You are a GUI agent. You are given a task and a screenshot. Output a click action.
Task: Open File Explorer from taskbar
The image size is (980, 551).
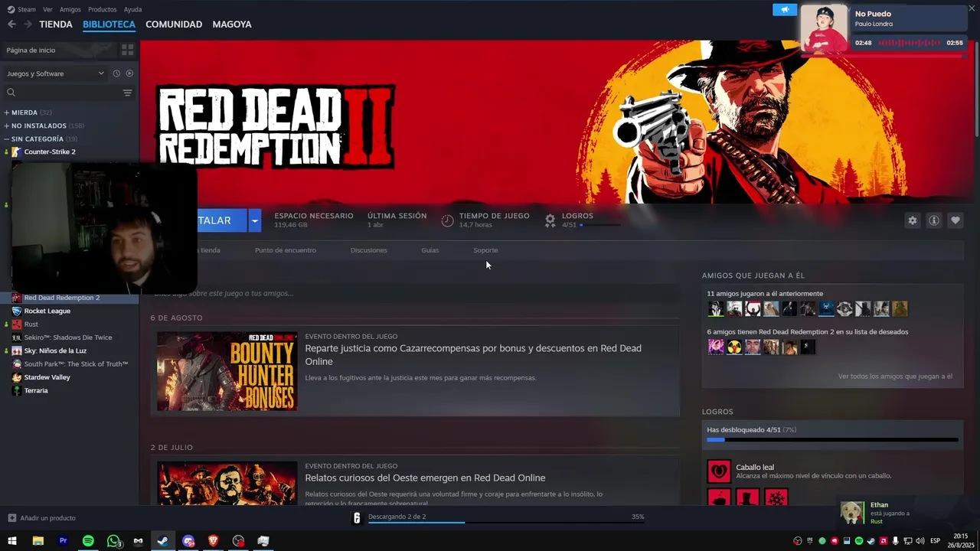click(x=38, y=541)
